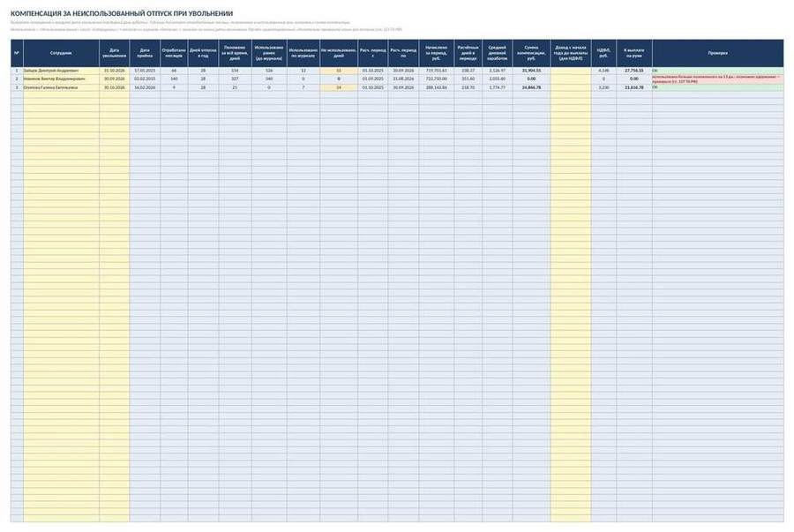Click the 'Проверка' column header

tap(717, 53)
